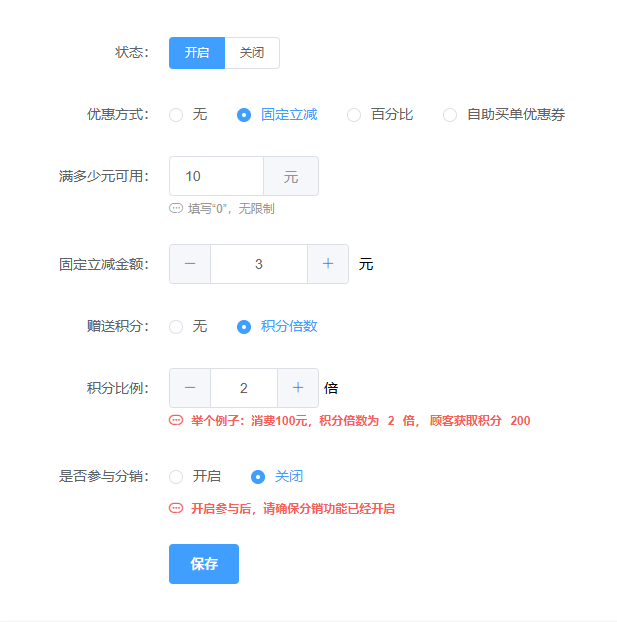The height and width of the screenshot is (622, 617).
Task: Click the red hint icon beside 举个例子
Action: pyautogui.click(x=176, y=421)
